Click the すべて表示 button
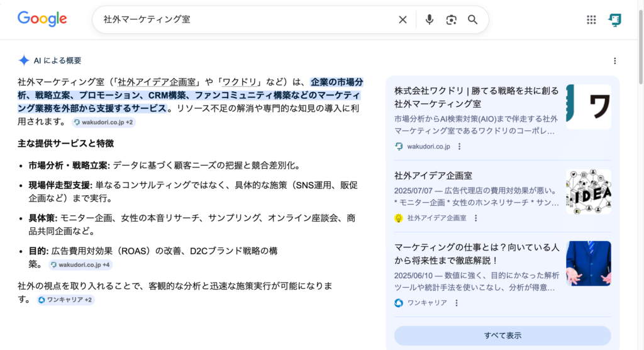644x350 pixels. (502, 336)
